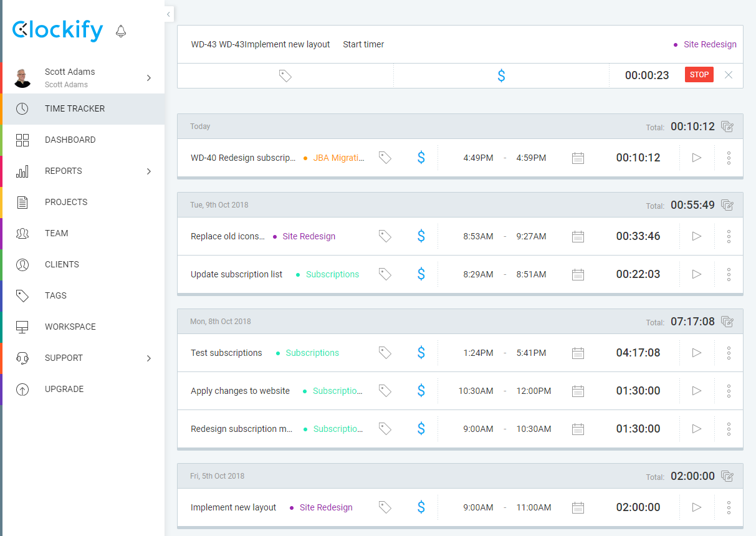The image size is (756, 536).
Task: Open more options for Implement new layout Friday entry
Action: click(729, 507)
